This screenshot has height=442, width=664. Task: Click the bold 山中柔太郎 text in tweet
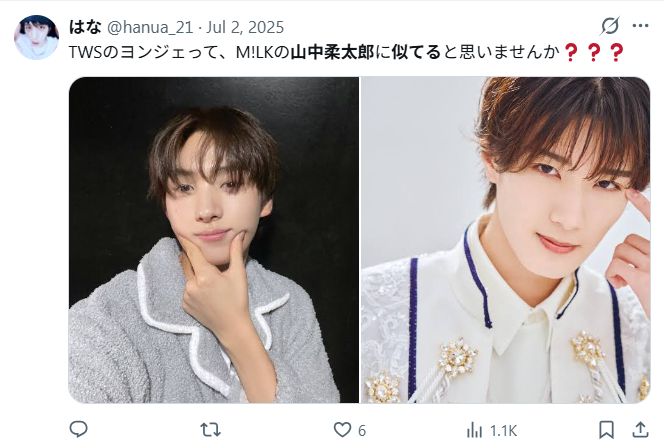(332, 52)
